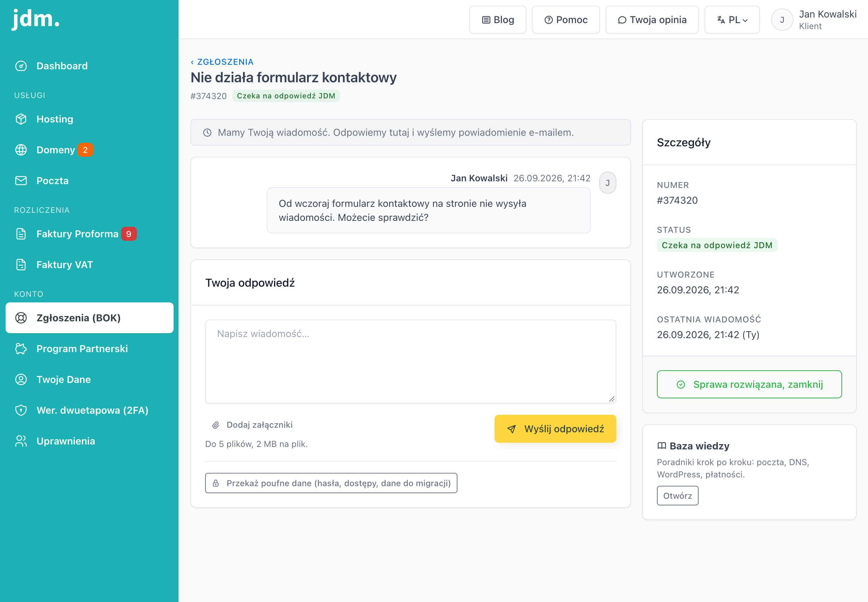This screenshot has height=602, width=868.
Task: Click the Uprawnienia people icon
Action: (21, 441)
